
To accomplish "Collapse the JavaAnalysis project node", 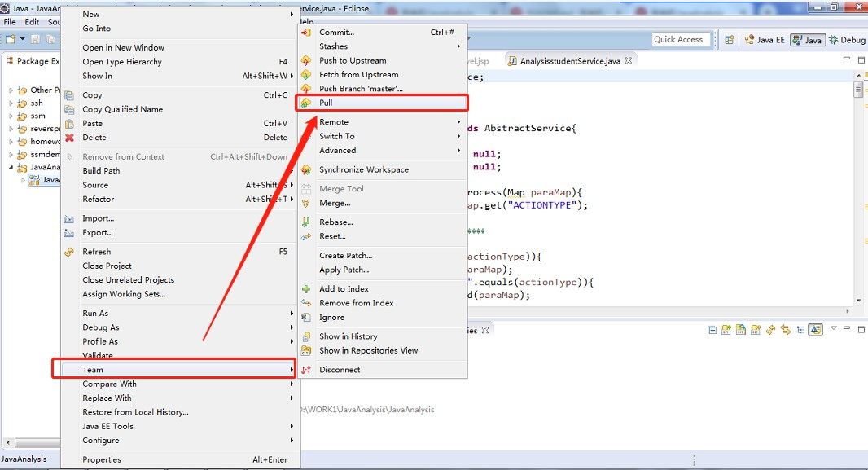I will tap(11, 167).
